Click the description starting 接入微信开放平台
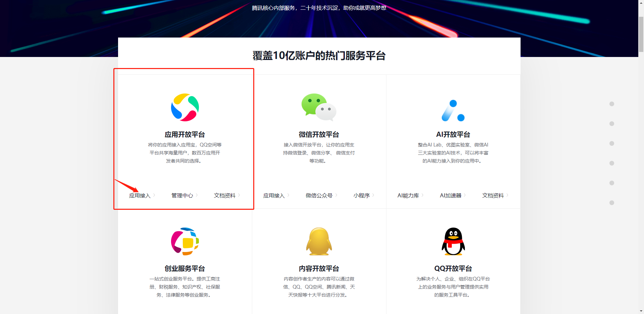The image size is (644, 314). click(x=319, y=153)
